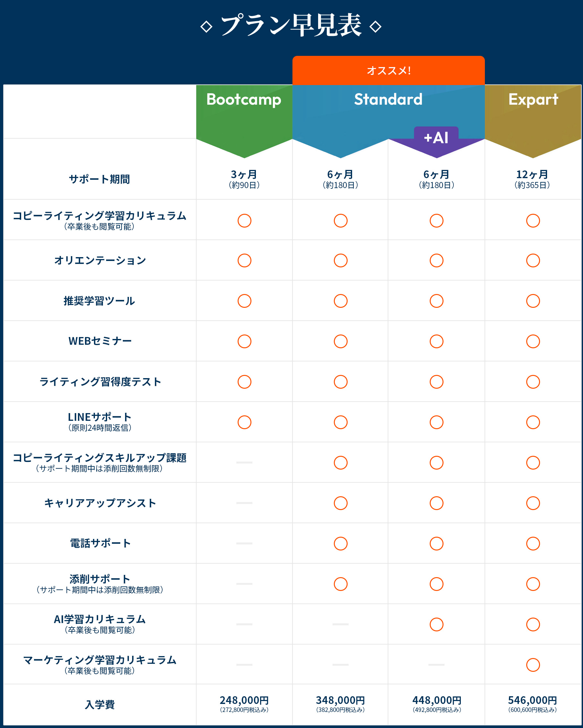The width and height of the screenshot is (583, 728).
Task: Click Expart's circle for マーケティング学習カリキュラム
Action: [x=533, y=664]
